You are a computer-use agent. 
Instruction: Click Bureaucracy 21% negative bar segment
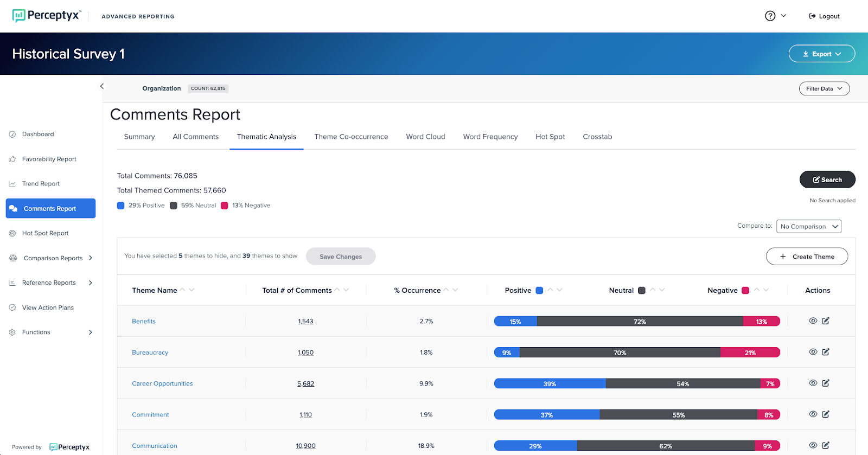pos(750,353)
